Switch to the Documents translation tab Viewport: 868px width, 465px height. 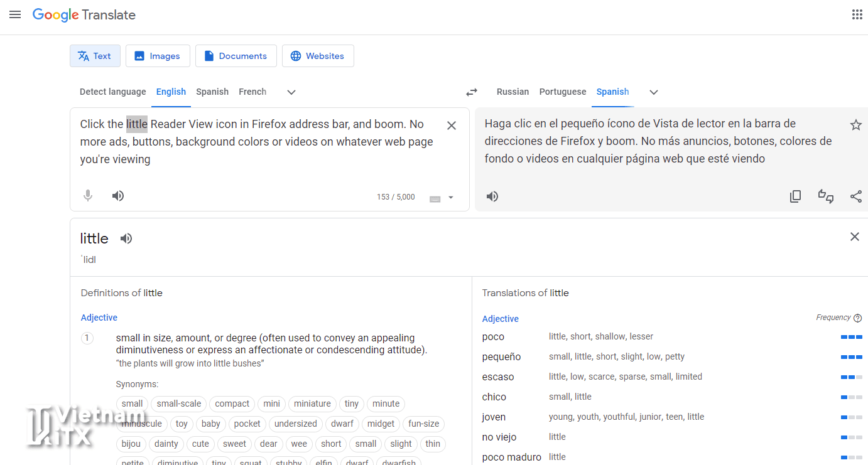click(x=236, y=56)
